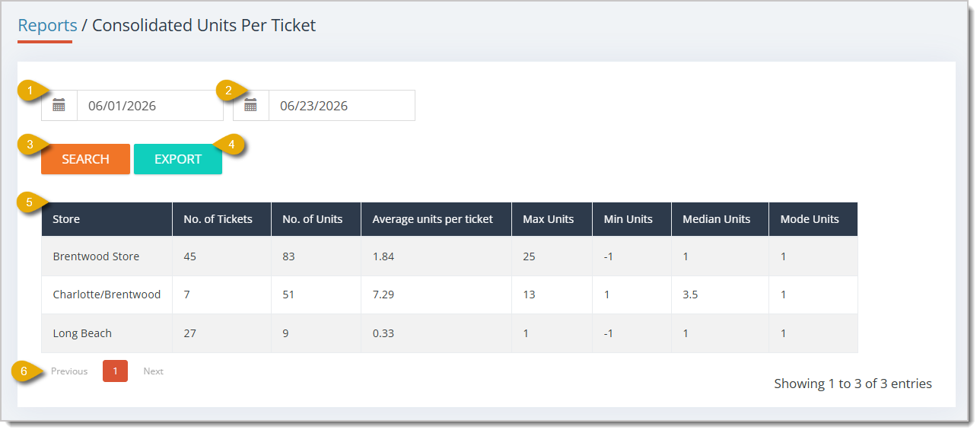Viewport: 980px width, 433px height.
Task: Open the end date calendar icon
Action: [251, 106]
